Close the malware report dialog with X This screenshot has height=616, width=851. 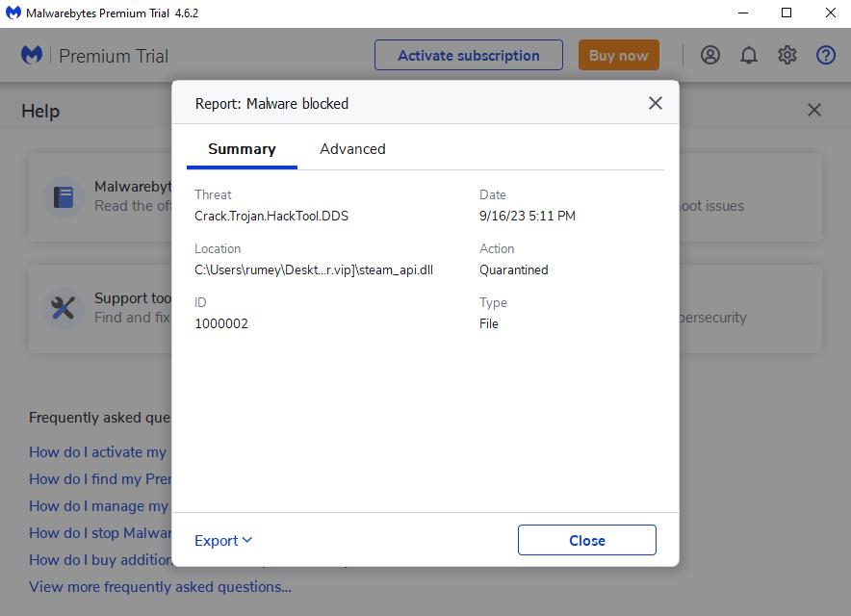click(656, 103)
